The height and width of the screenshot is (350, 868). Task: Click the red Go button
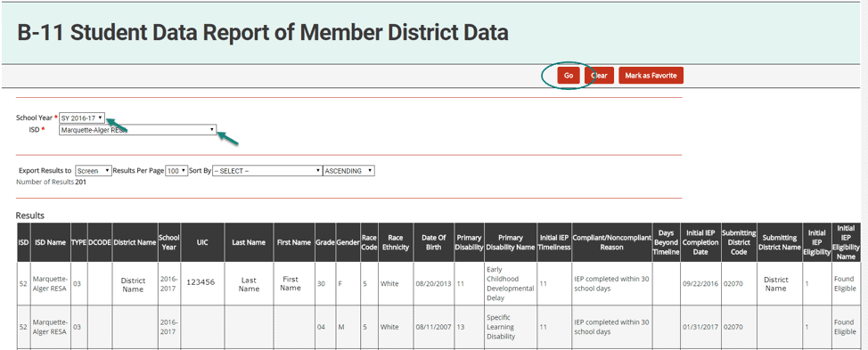point(569,75)
